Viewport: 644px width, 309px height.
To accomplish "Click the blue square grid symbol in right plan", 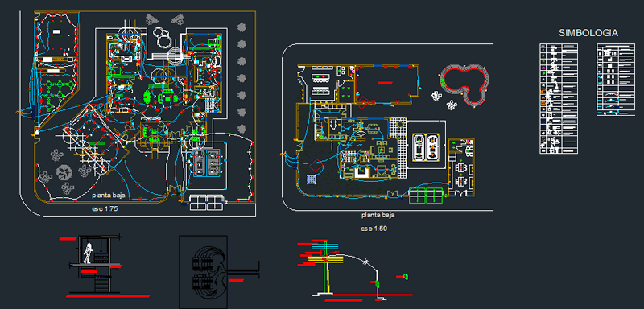I will pyautogui.click(x=312, y=179).
